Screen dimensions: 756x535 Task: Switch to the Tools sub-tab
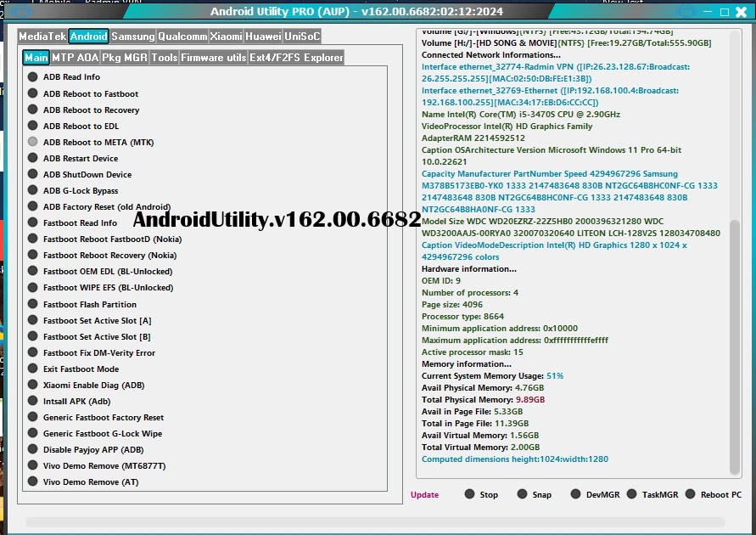[x=165, y=58]
